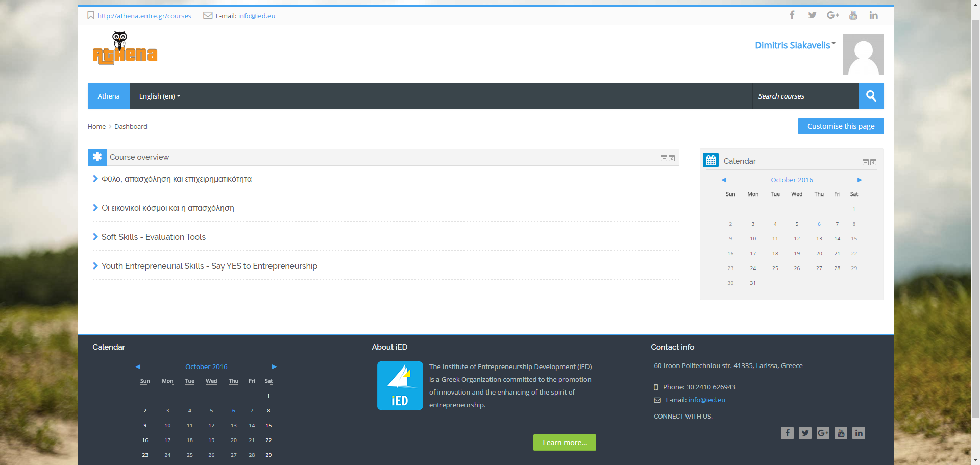Open the Google Plus icon in footer
The width and height of the screenshot is (980, 465).
click(823, 433)
